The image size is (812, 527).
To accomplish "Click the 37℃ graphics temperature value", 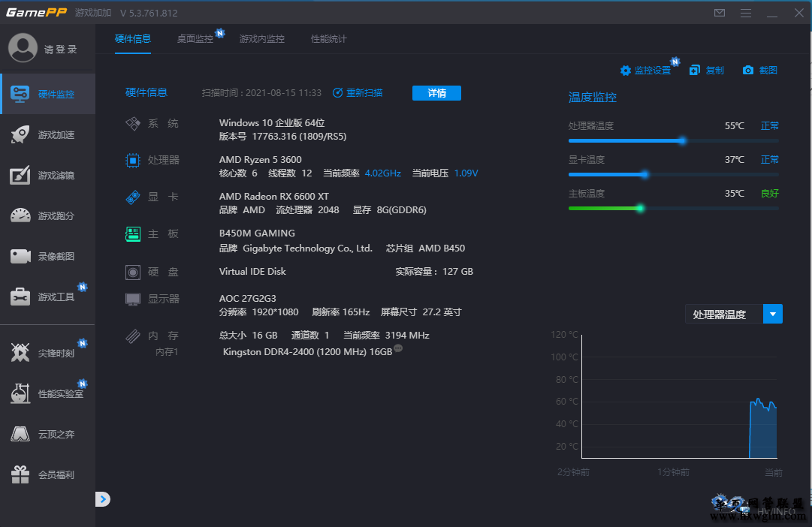I will (735, 159).
